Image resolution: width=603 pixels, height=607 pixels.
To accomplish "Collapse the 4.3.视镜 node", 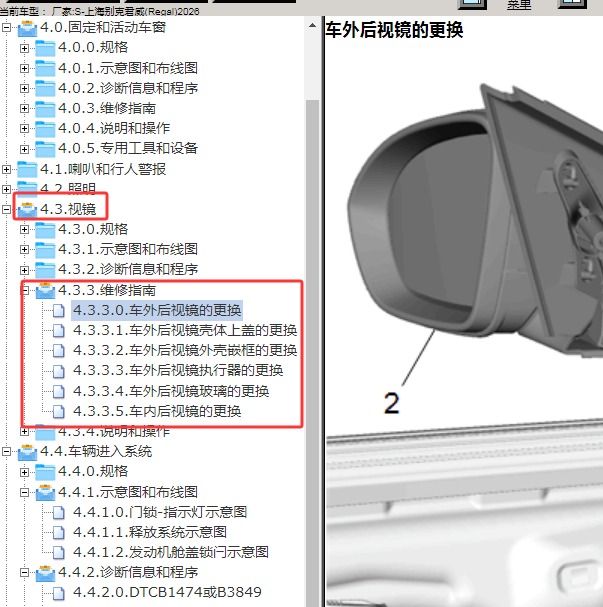I will point(6,210).
